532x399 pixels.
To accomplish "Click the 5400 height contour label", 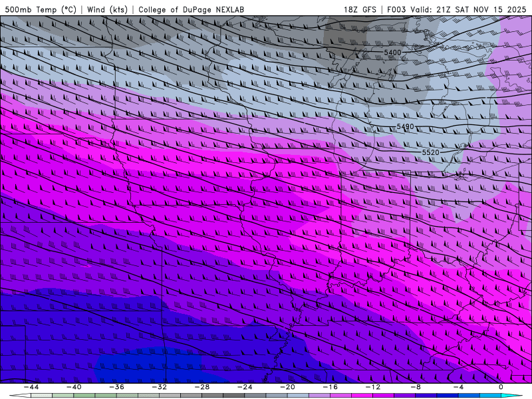I will [x=392, y=53].
